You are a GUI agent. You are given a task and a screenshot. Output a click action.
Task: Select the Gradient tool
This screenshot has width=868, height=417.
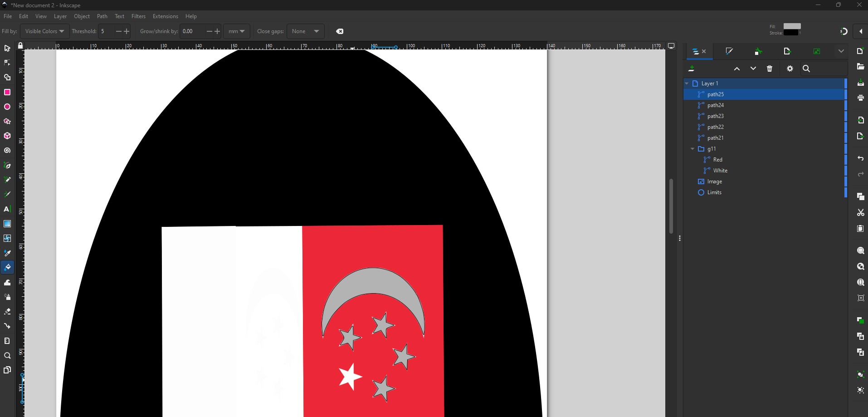click(7, 224)
